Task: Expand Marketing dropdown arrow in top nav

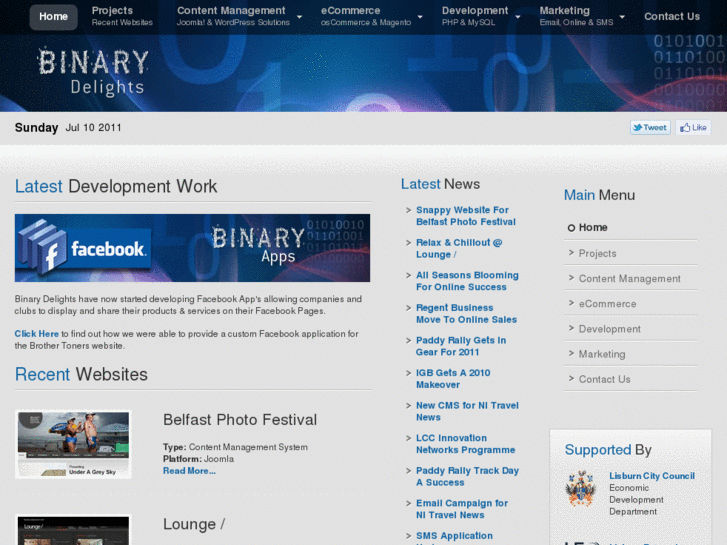Action: pyautogui.click(x=622, y=17)
